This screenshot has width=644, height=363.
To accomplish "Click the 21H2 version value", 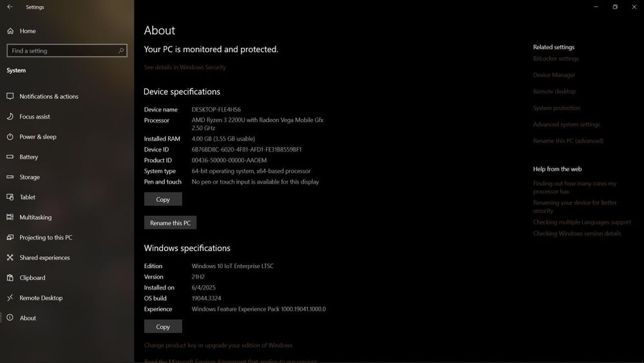I will point(198,277).
